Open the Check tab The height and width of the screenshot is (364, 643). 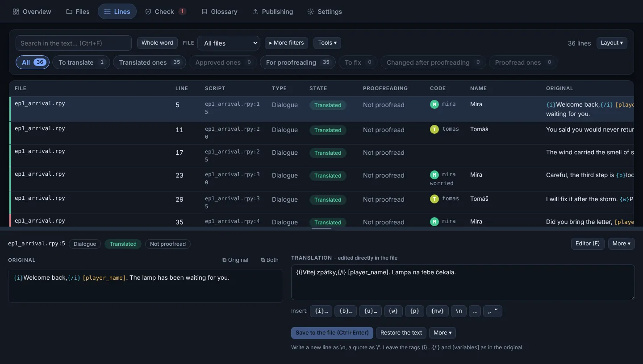click(166, 12)
